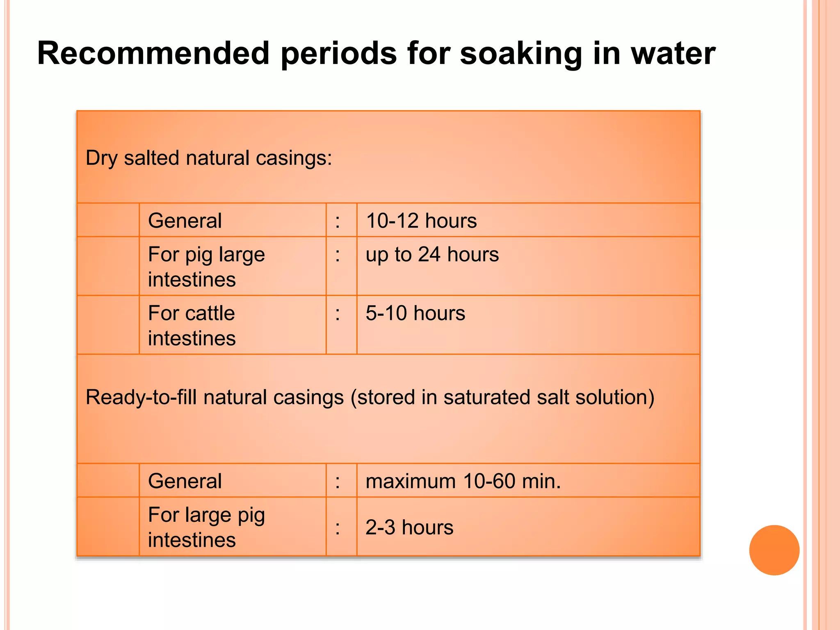Click the 'For pig large intestines' cell
This screenshot has height=630, width=840.
click(x=233, y=266)
